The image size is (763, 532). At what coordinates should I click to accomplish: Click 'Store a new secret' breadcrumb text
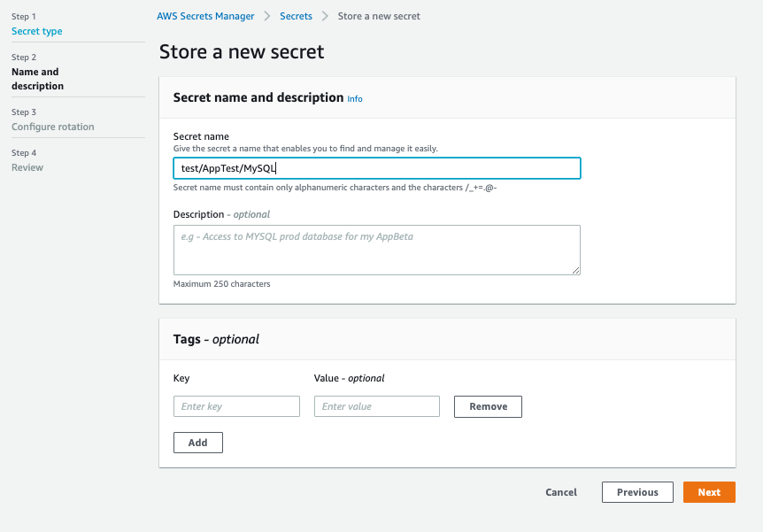point(379,16)
